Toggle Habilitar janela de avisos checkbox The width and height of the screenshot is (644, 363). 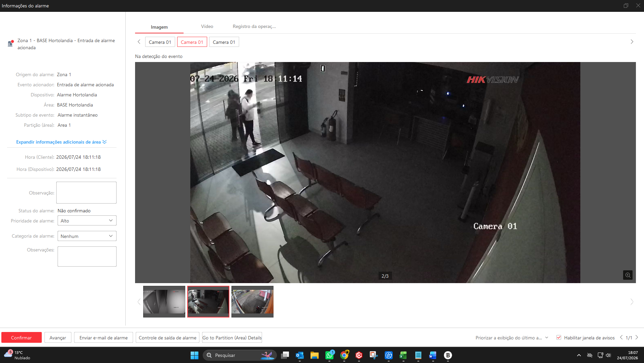(x=559, y=337)
